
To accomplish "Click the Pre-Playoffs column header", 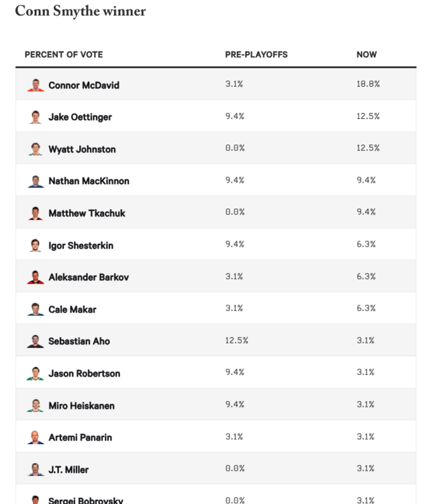I will coord(256,54).
